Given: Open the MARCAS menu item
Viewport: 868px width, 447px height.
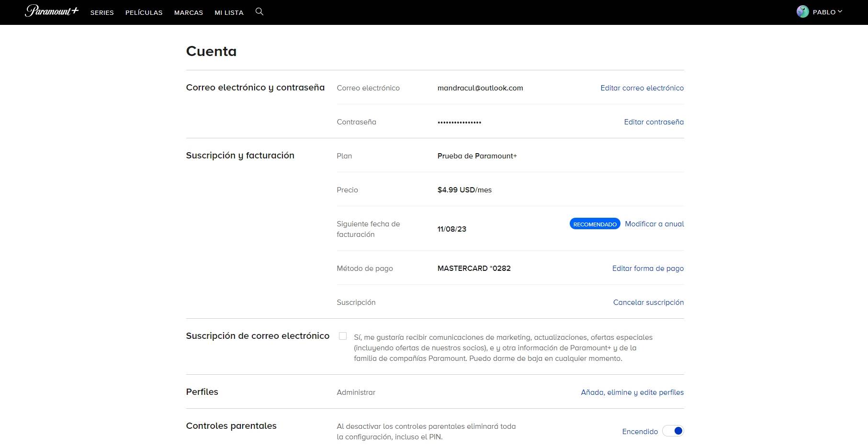Looking at the screenshot, I should click(189, 12).
